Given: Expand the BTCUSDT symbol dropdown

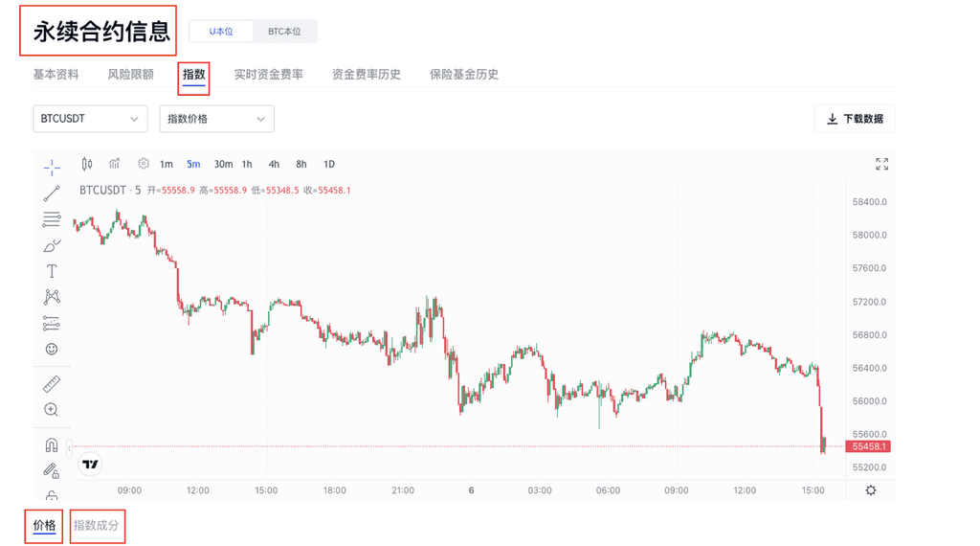Looking at the screenshot, I should coord(90,119).
